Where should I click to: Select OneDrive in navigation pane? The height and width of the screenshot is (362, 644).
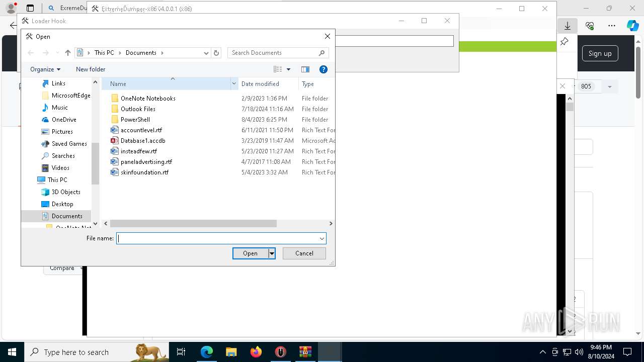click(64, 120)
